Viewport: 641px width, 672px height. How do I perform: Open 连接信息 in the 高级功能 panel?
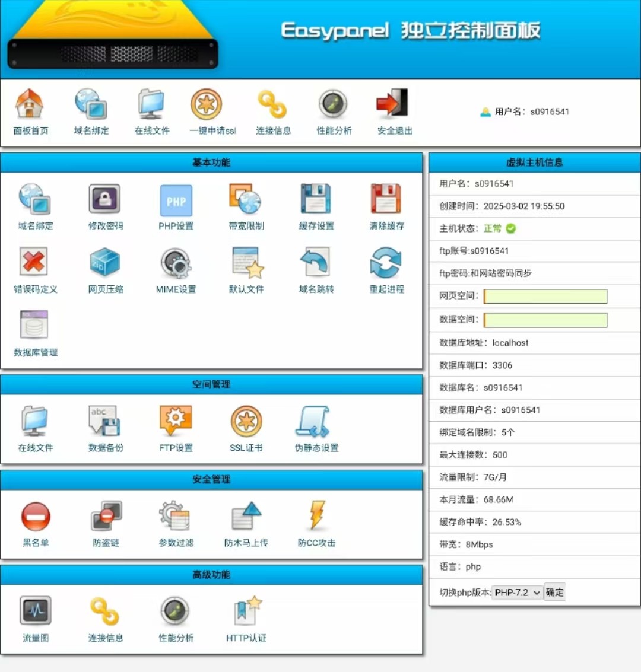click(x=106, y=619)
